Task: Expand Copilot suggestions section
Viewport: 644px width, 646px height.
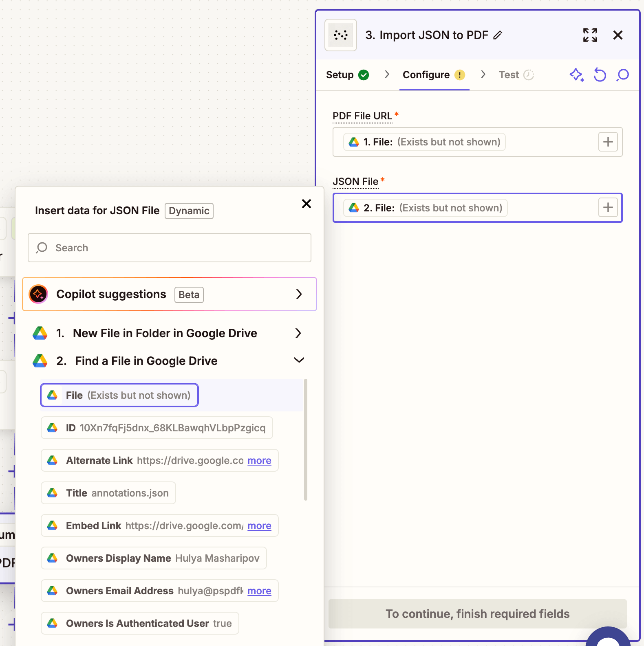Action: coord(299,294)
